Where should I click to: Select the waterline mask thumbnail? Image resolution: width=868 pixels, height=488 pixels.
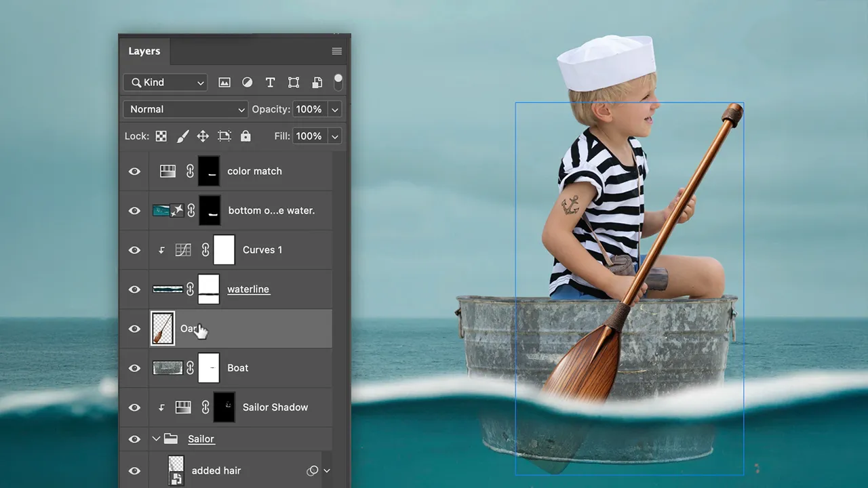[x=209, y=289]
